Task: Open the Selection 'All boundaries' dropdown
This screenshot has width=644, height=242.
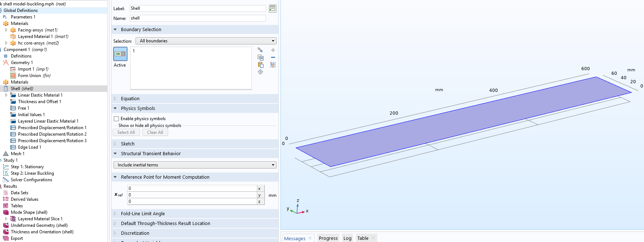Action: click(205, 41)
